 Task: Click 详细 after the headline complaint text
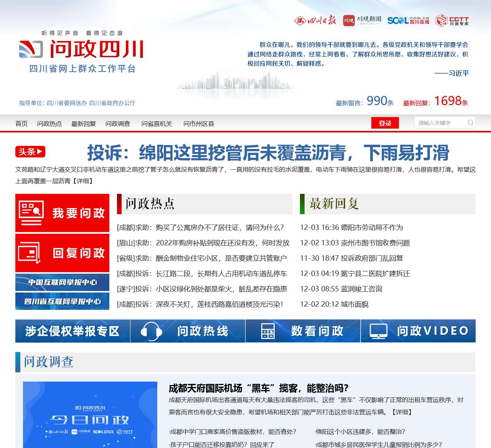pyautogui.click(x=84, y=181)
